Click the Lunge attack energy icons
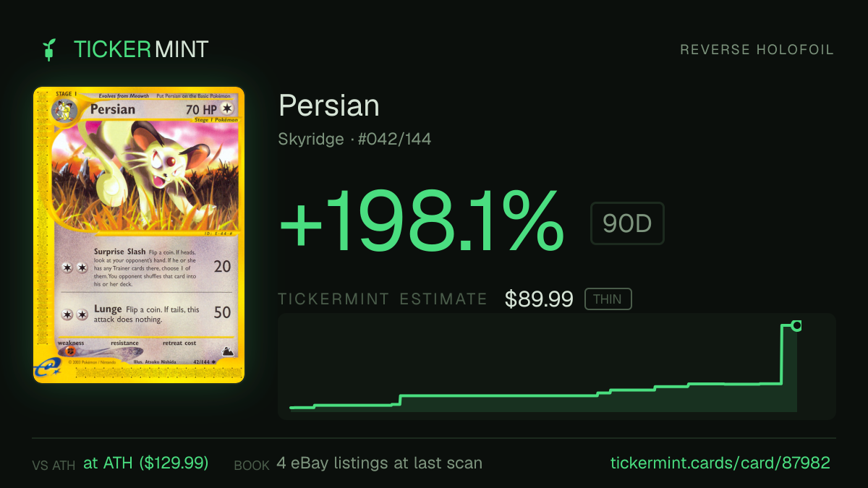Screen dimensions: 868x488 click(75, 314)
